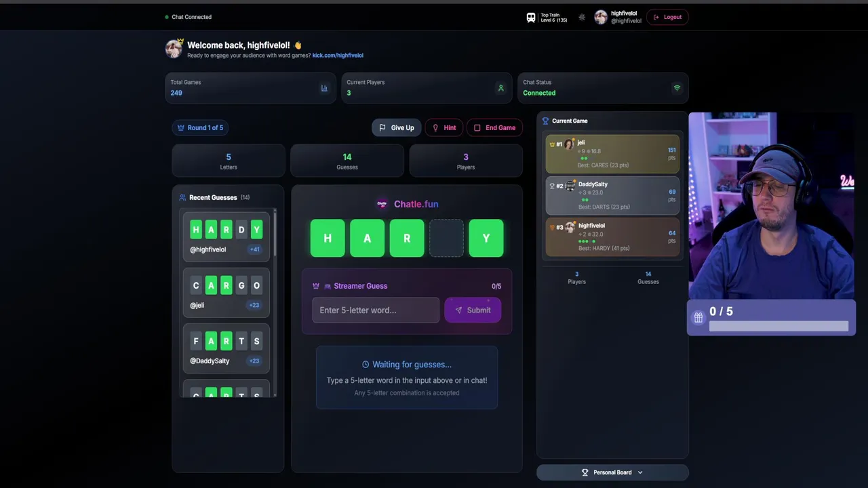Click the Round 1 of 5 badge
The width and height of the screenshot is (868, 488).
point(200,127)
